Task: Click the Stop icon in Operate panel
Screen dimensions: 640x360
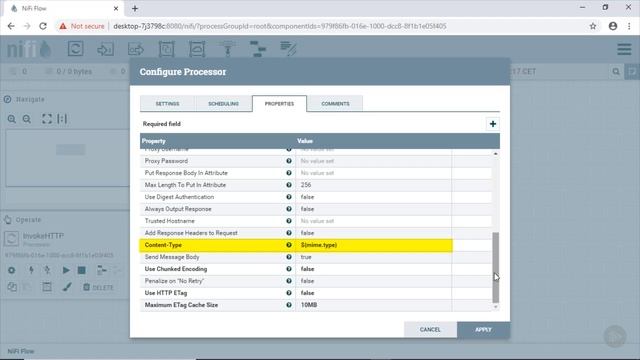Action: coord(82,270)
